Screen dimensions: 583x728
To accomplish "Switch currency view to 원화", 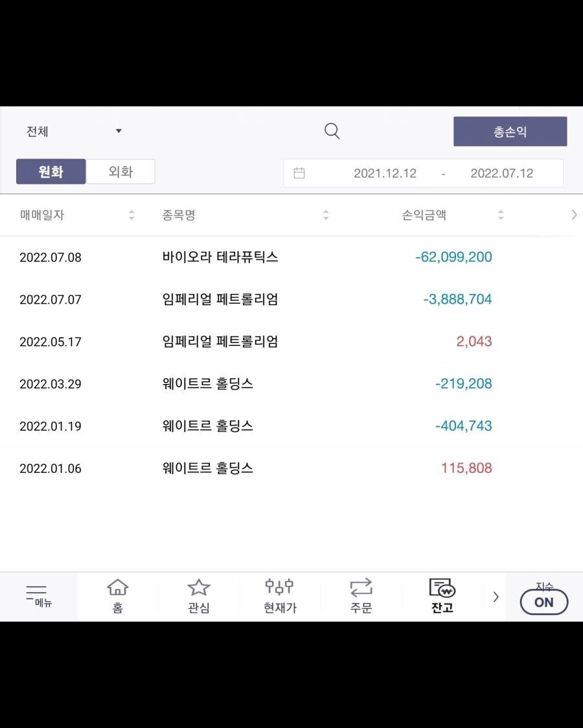I will [51, 172].
